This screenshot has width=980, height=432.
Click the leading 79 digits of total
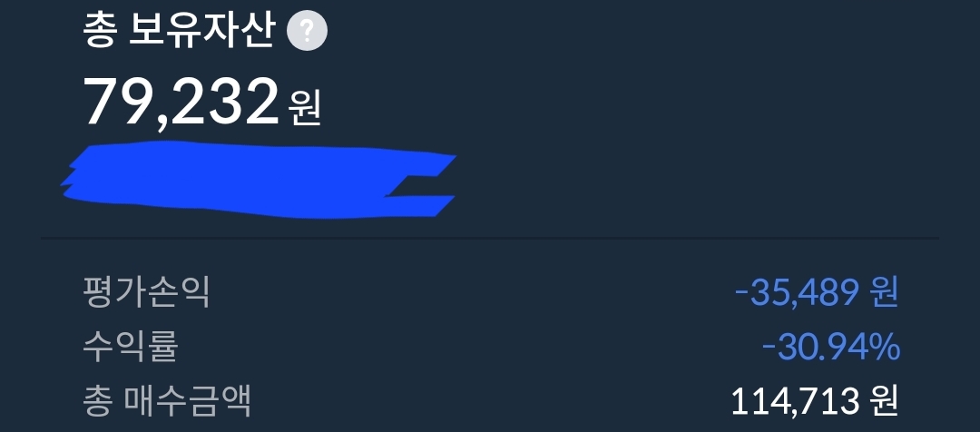[116, 102]
